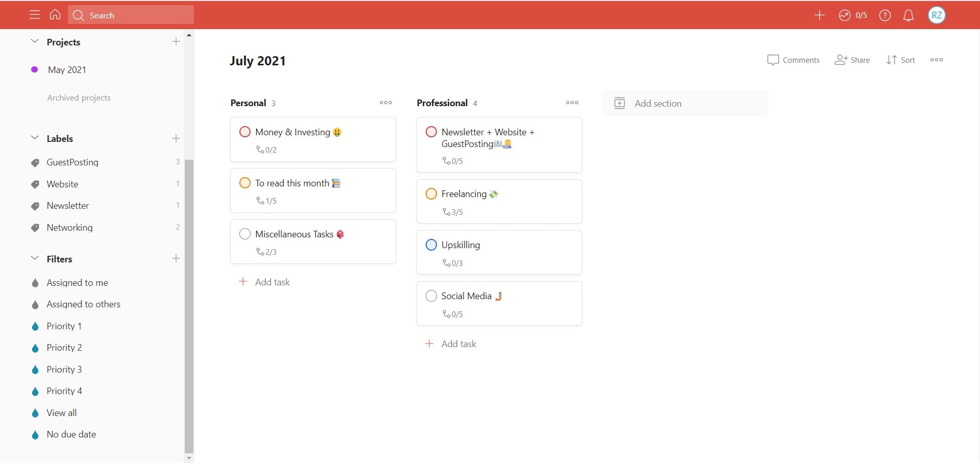Collapse the Filters section chevron
The height and width of the screenshot is (463, 980).
[35, 258]
